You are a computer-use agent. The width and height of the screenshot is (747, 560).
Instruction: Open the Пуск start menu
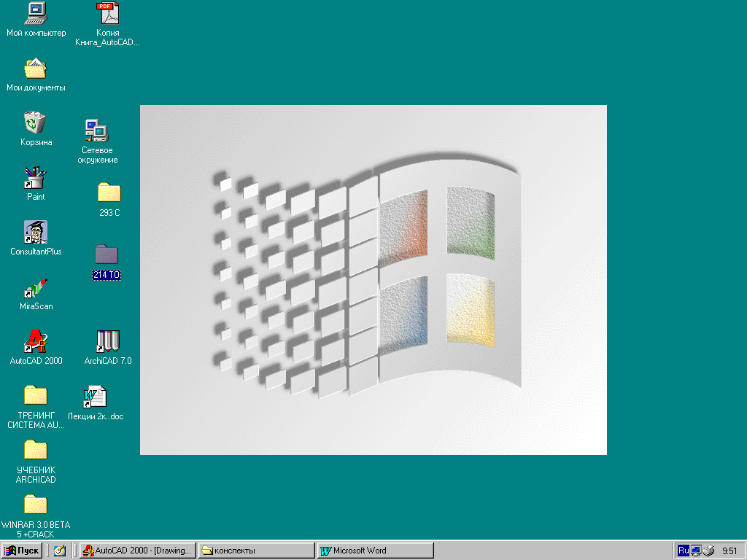point(21,551)
